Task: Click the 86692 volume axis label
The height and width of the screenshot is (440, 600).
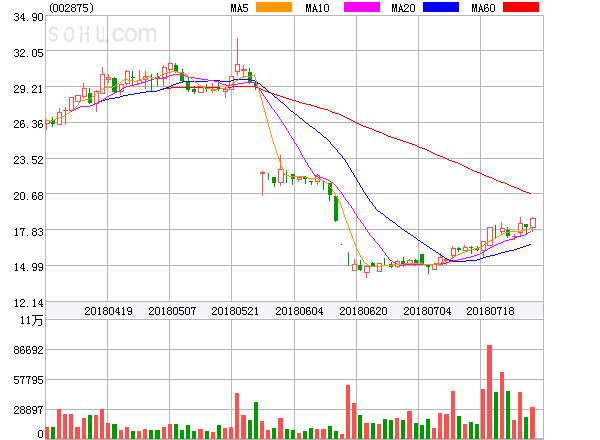Action: 28,350
